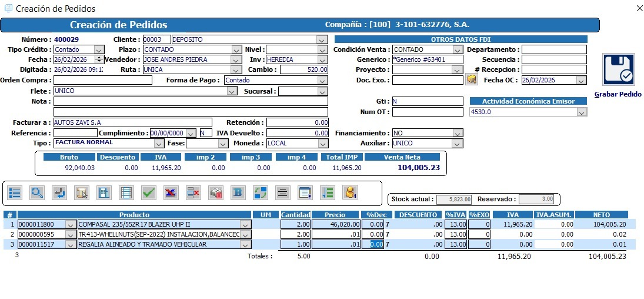
Task: Click the Precio 46,020.00 cell
Action: (336, 225)
